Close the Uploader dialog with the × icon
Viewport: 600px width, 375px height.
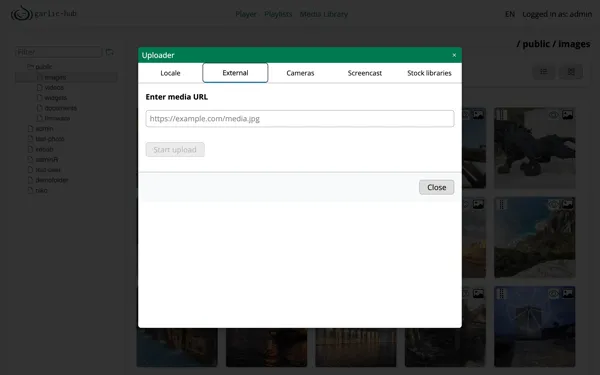[x=454, y=55]
